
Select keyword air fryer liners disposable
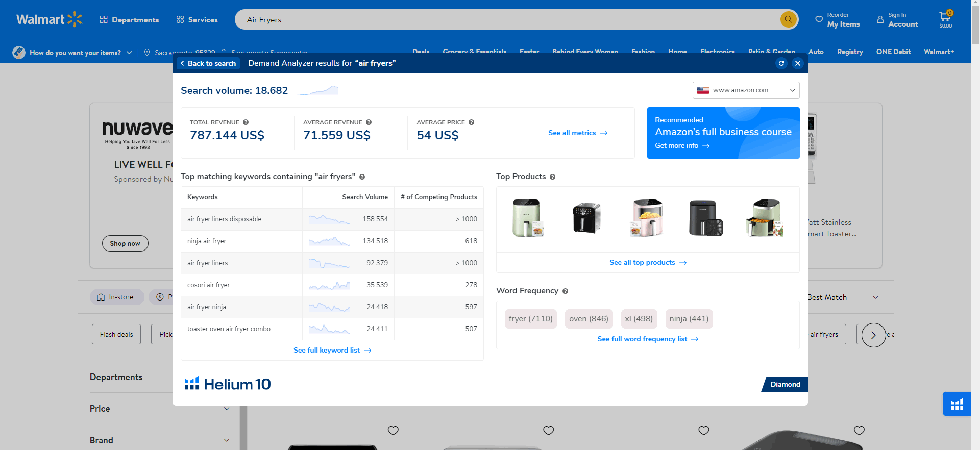tap(224, 219)
